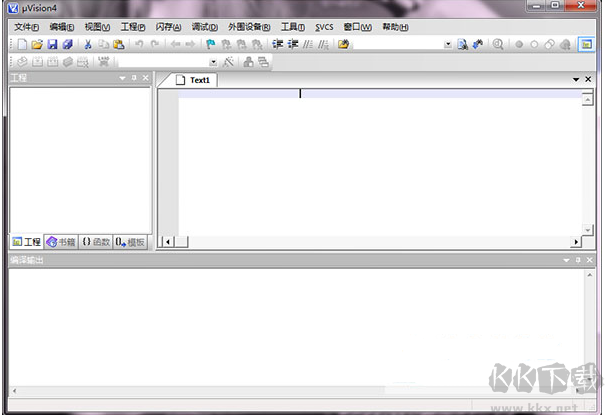Select the Text1 editor tab
Viewport: 605px width, 415px height.
tap(199, 80)
